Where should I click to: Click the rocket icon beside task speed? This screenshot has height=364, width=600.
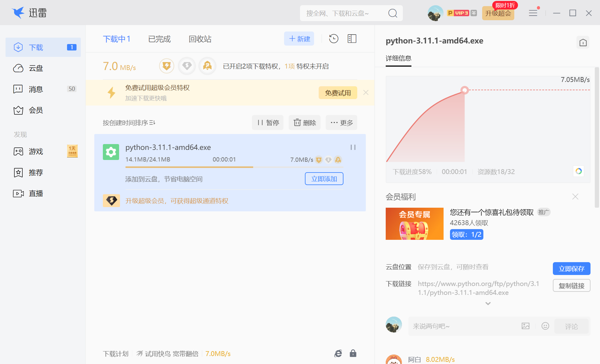(338, 160)
